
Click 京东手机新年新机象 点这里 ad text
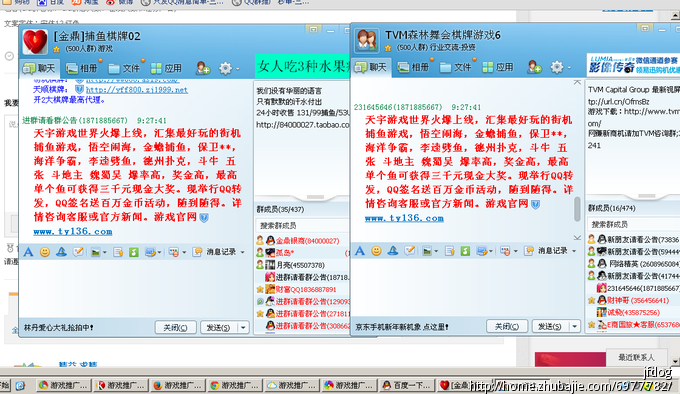(x=402, y=327)
